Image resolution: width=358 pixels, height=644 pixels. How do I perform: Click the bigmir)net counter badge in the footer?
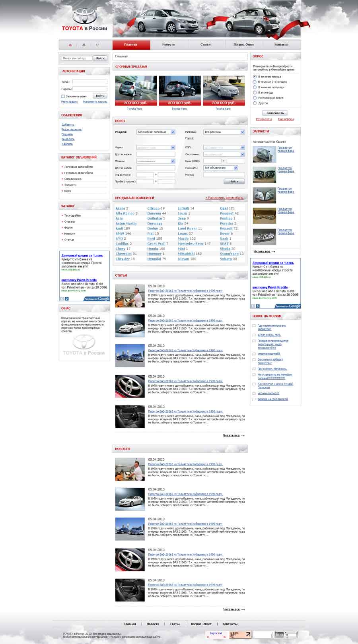pyautogui.click(x=216, y=635)
